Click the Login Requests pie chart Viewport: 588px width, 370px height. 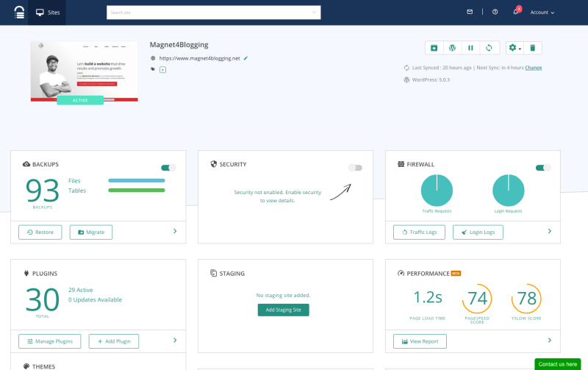pyautogui.click(x=509, y=191)
